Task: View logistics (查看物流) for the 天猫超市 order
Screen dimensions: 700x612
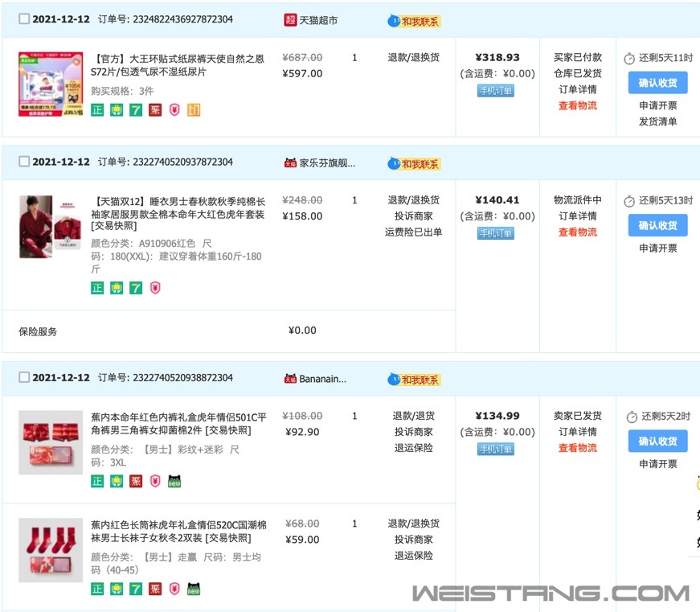Action: 578,105
